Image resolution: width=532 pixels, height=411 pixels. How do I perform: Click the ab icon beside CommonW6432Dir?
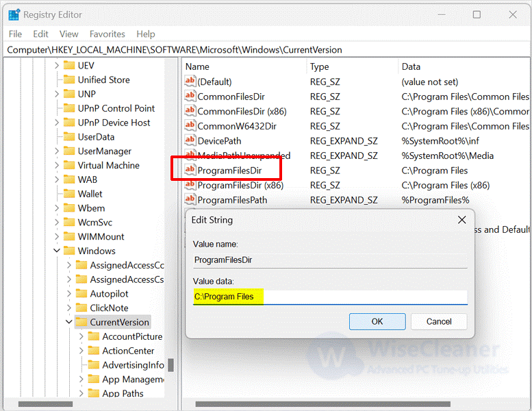190,125
